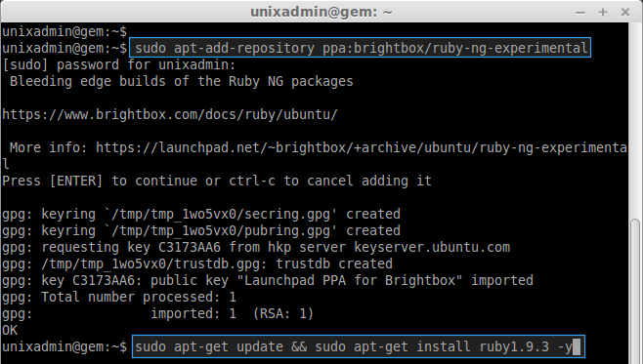Screen dimensions: 643x364
Task: Click the highlighted apt-add-repository command
Action: [x=361, y=48]
